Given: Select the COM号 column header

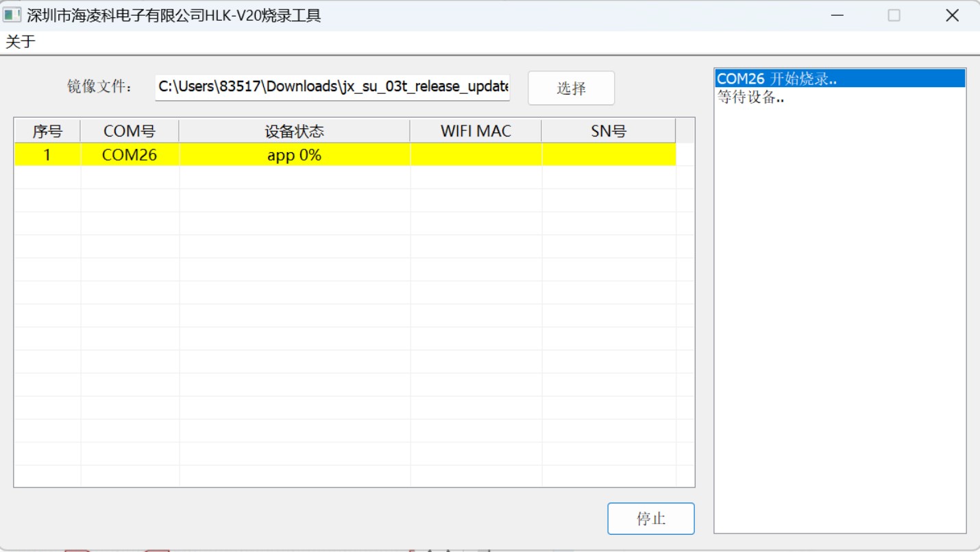Looking at the screenshot, I should tap(130, 131).
